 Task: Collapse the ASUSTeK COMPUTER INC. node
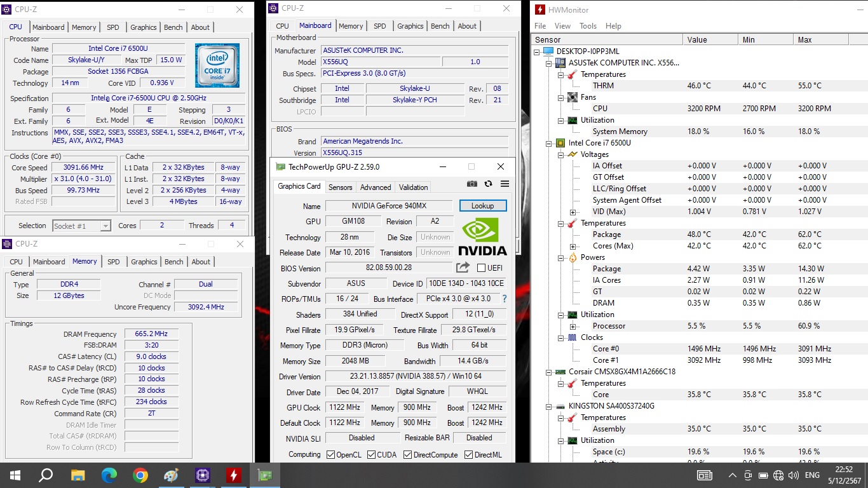[x=550, y=63]
